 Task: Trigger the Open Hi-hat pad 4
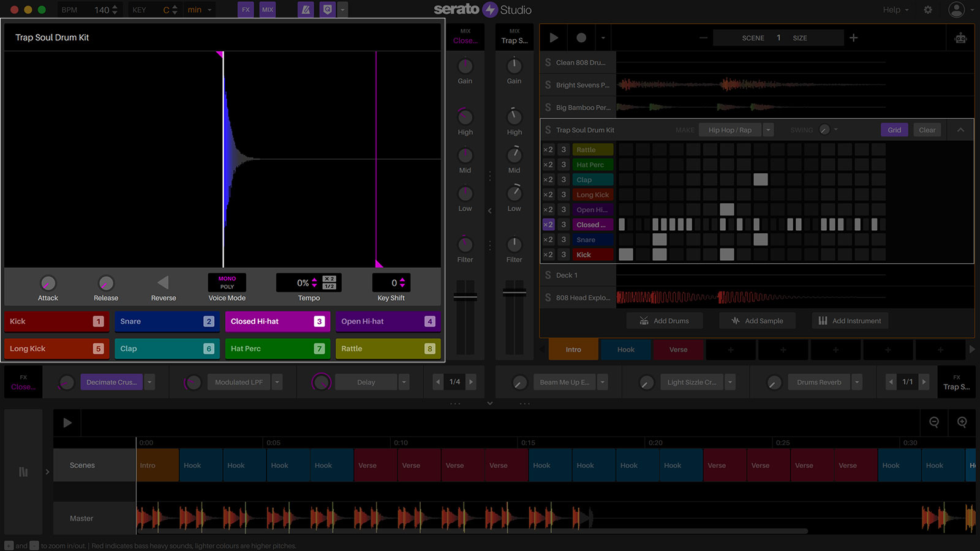pyautogui.click(x=388, y=321)
